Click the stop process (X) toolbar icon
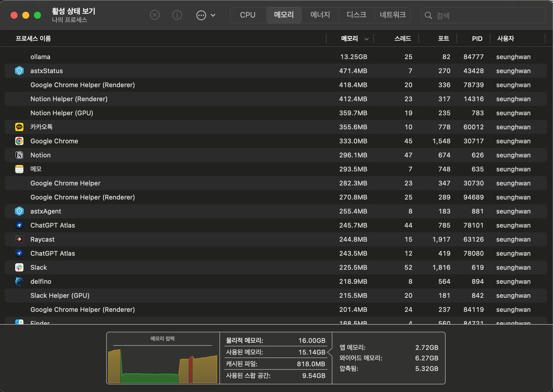The image size is (553, 392). (x=154, y=15)
